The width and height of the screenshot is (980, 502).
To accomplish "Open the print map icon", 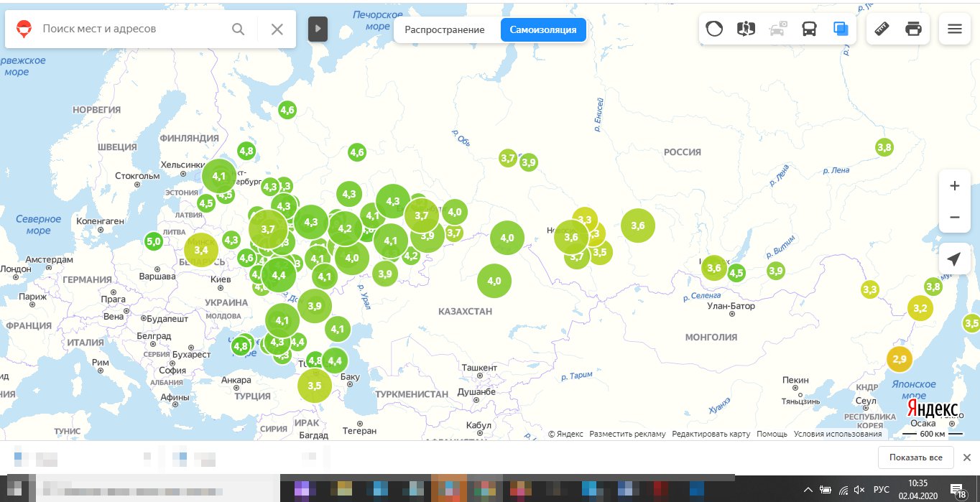I will click(x=914, y=29).
